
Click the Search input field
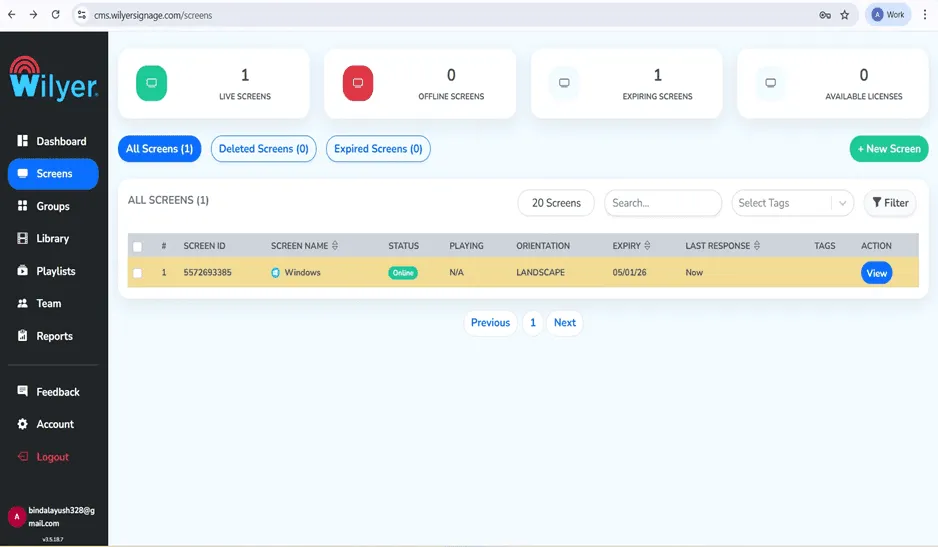(663, 203)
